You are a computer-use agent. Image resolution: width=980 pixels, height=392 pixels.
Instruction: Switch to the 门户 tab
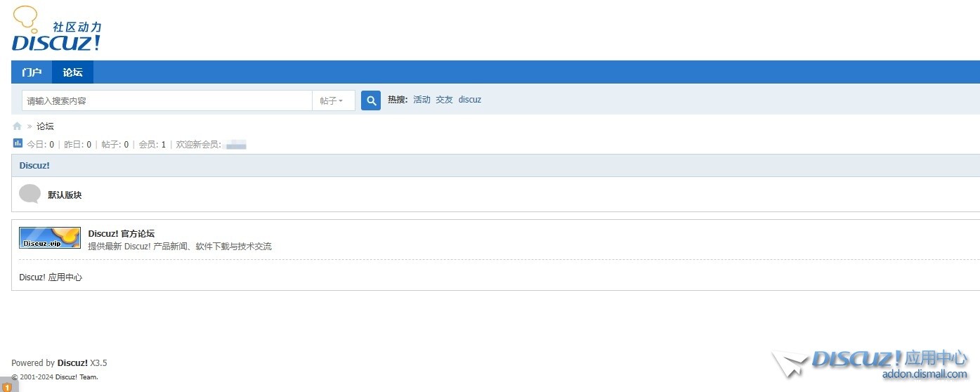click(x=32, y=72)
